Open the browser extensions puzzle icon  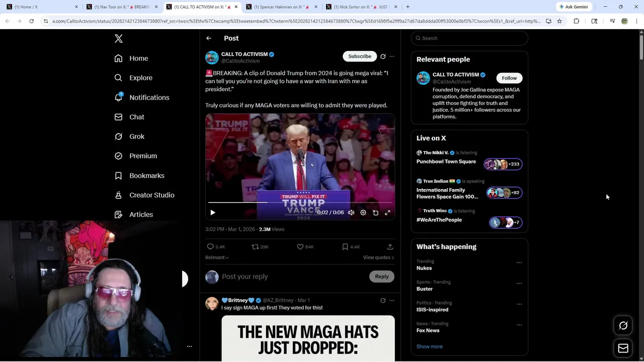pyautogui.click(x=577, y=21)
